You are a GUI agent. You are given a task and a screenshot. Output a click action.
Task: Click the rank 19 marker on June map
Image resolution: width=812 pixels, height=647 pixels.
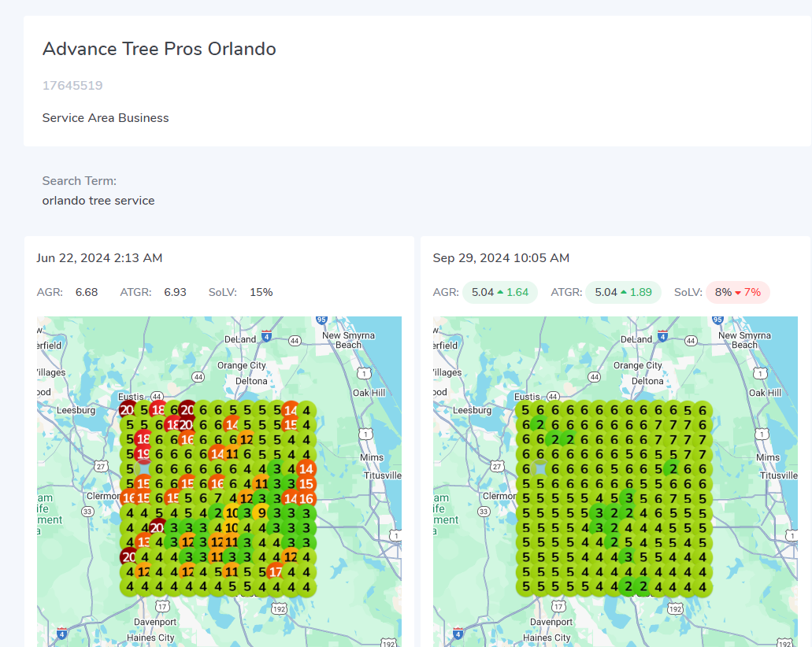pos(143,454)
